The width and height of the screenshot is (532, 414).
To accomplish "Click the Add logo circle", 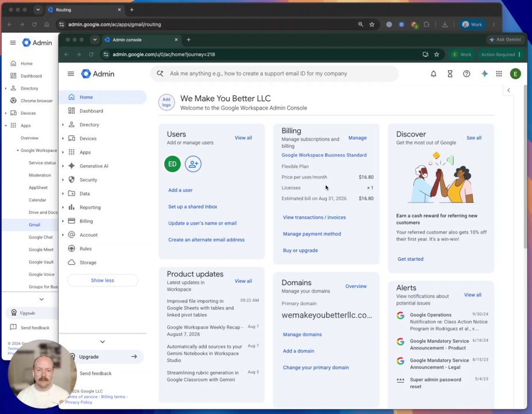I will [x=166, y=102].
